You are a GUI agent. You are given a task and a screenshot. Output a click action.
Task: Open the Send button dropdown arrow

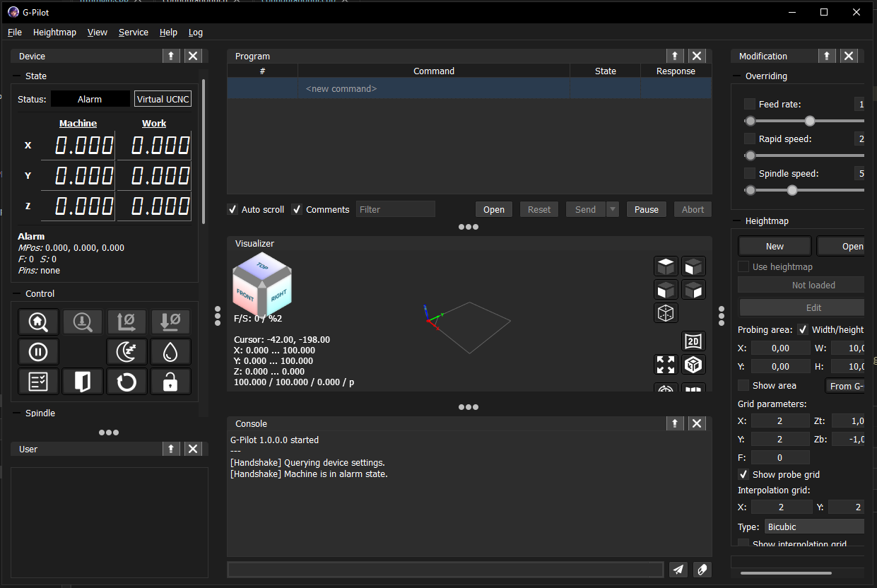[612, 208]
